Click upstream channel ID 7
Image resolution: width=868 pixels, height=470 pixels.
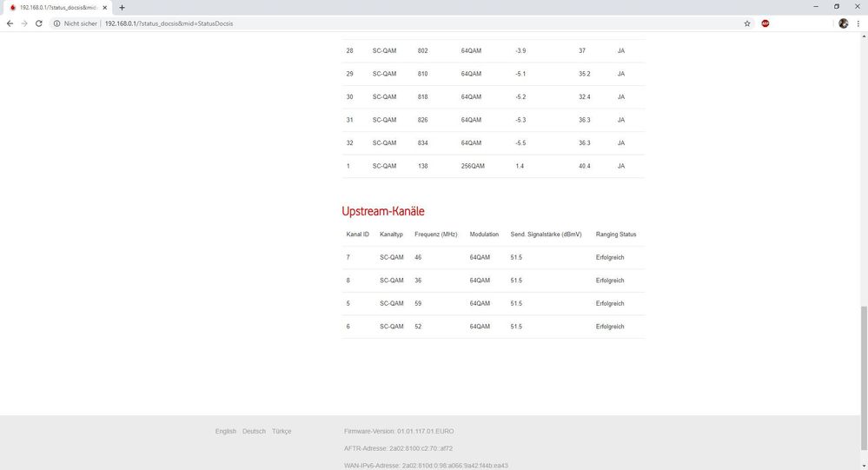[348, 257]
